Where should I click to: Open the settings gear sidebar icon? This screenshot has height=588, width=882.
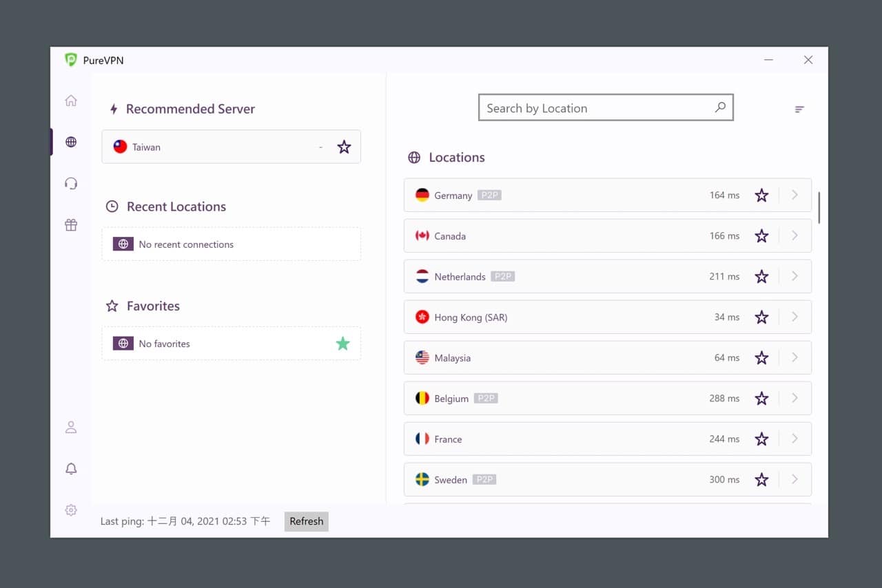coord(71,510)
